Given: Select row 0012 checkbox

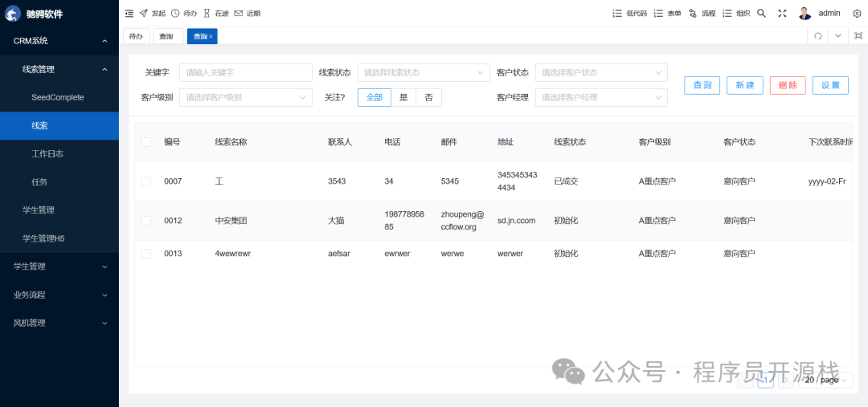Looking at the screenshot, I should [146, 221].
